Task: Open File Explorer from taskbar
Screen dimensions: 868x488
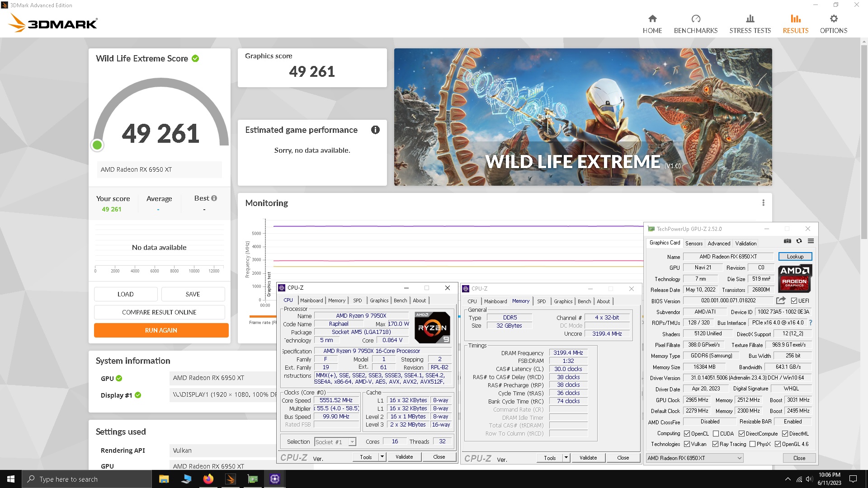Action: 164,479
